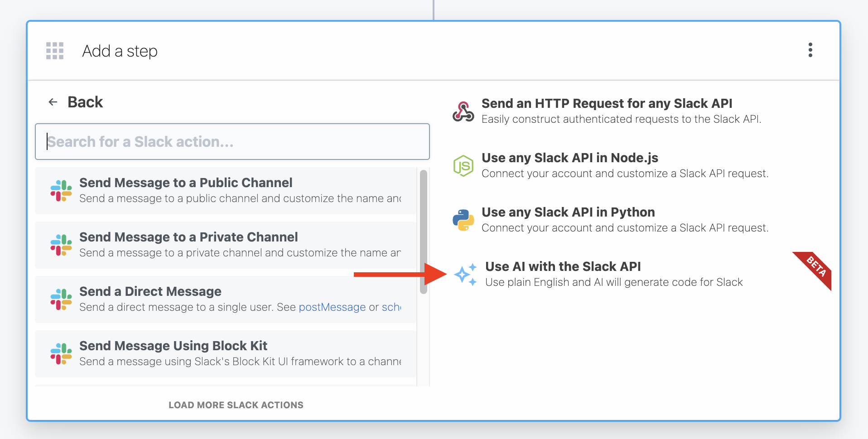
Task: Click the Python 'Connect your account' description
Action: (625, 228)
